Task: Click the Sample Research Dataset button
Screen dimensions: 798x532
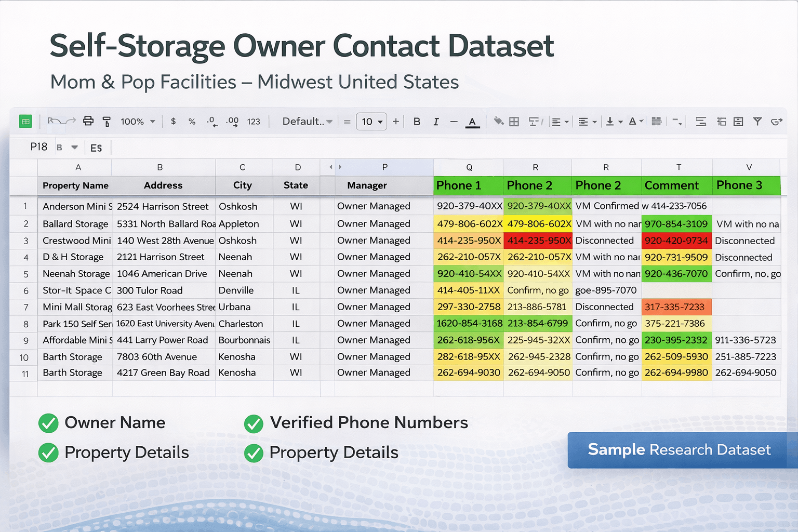Action: (x=679, y=450)
